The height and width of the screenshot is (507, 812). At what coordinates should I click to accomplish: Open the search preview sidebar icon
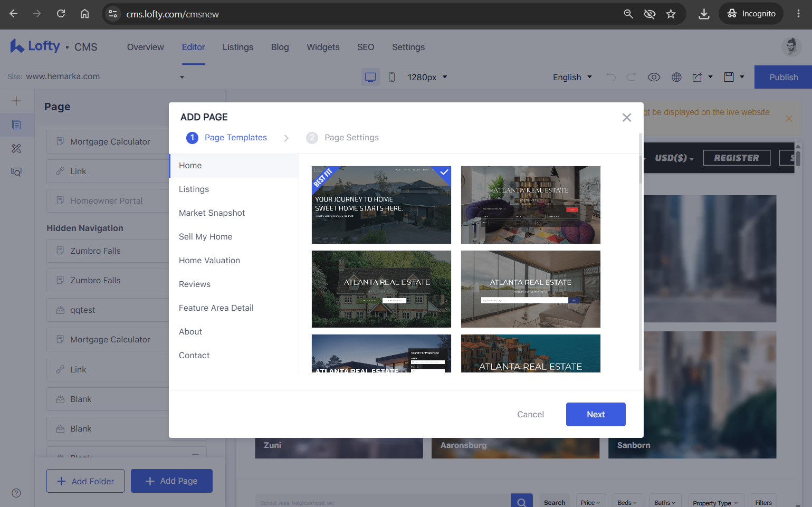pos(16,172)
